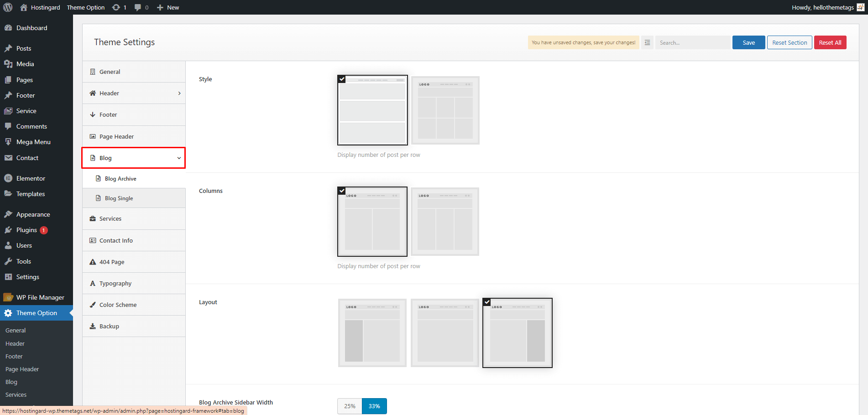Select the grid Style option
Screen dimensions: 868x415
(445, 110)
